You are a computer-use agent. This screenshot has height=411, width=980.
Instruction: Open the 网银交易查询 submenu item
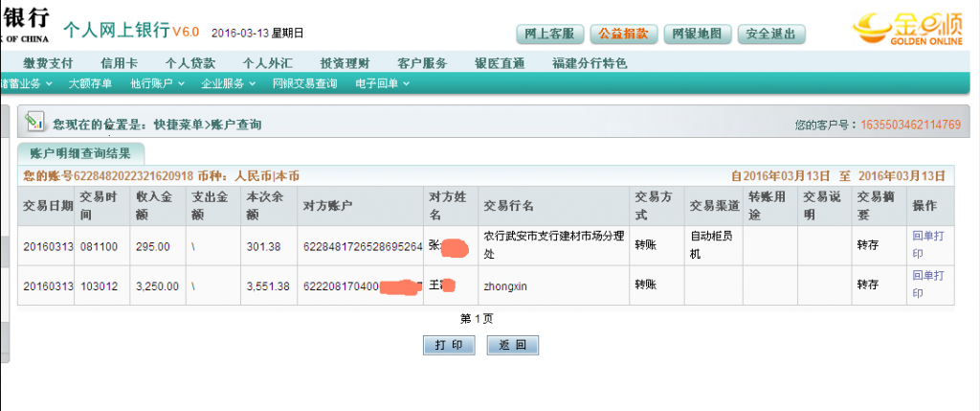point(304,83)
